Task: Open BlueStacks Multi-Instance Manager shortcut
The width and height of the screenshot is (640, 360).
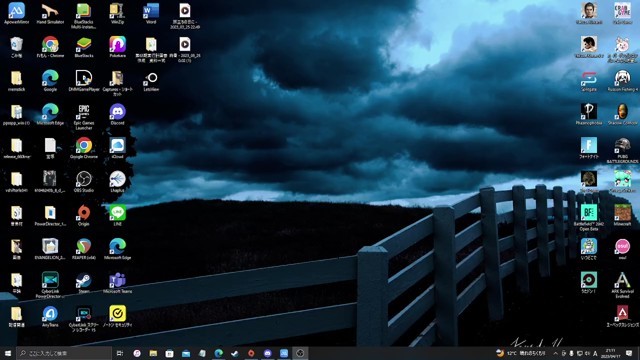Action: [84, 16]
